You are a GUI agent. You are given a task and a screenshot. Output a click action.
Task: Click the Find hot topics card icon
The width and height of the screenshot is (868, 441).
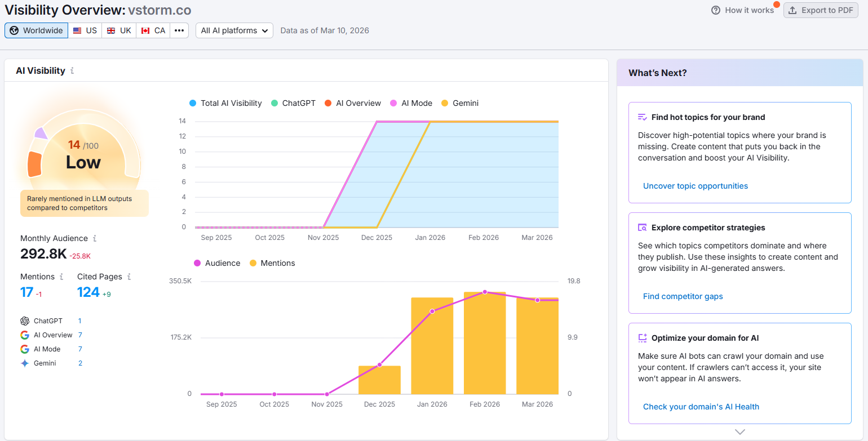[x=643, y=117]
